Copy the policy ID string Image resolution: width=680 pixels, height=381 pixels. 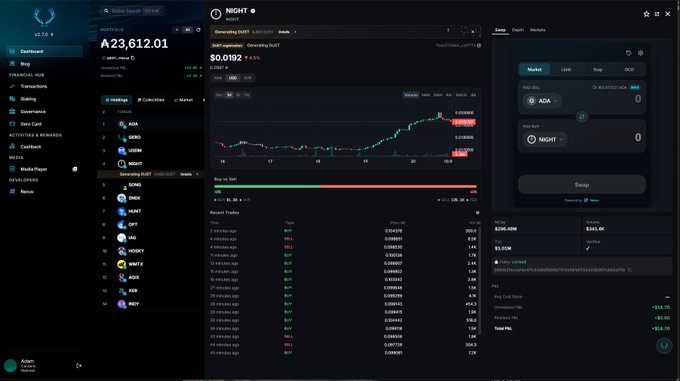tap(630, 270)
